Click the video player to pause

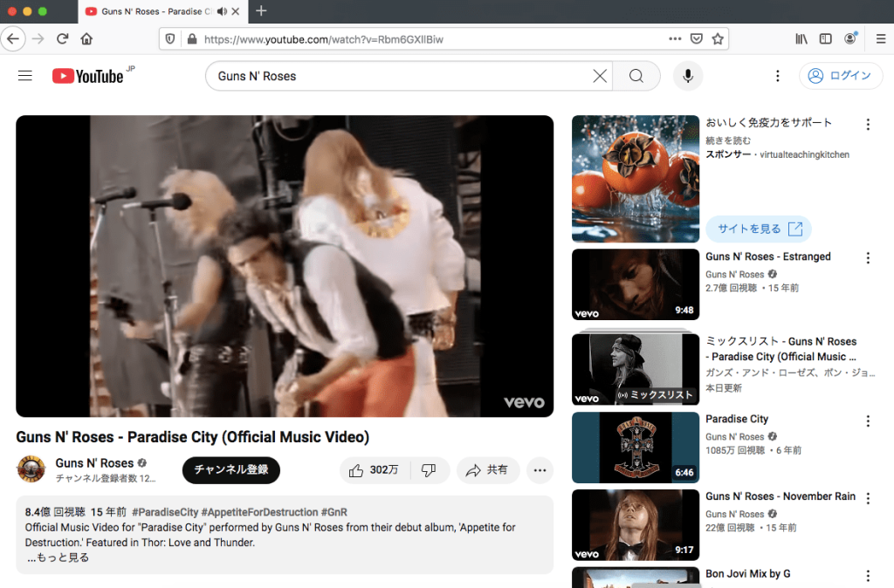[285, 266]
